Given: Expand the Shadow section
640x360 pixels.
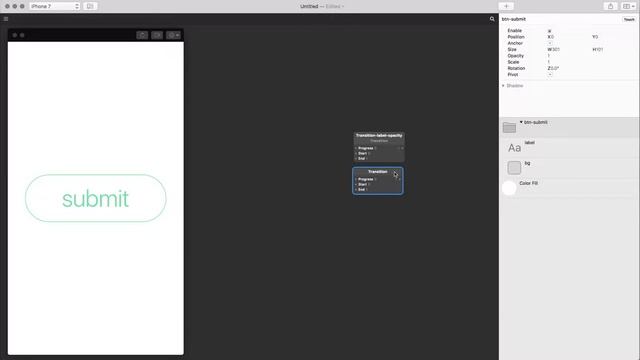Looking at the screenshot, I should pos(503,86).
